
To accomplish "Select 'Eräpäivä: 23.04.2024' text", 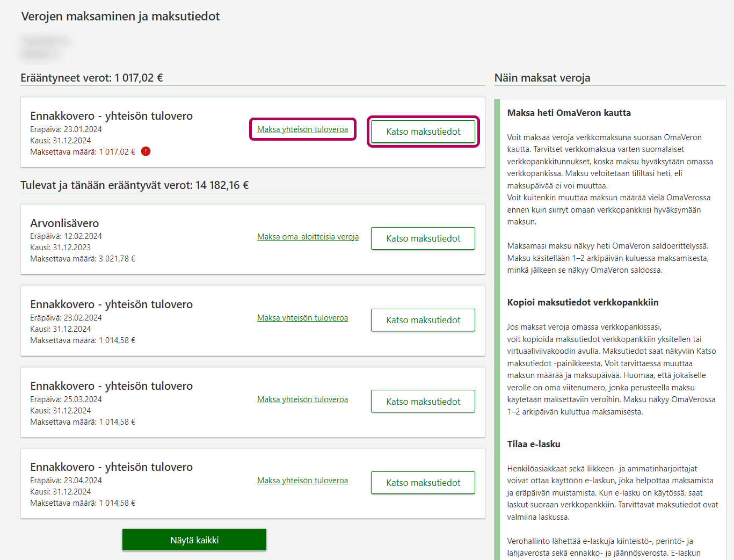I will click(66, 481).
